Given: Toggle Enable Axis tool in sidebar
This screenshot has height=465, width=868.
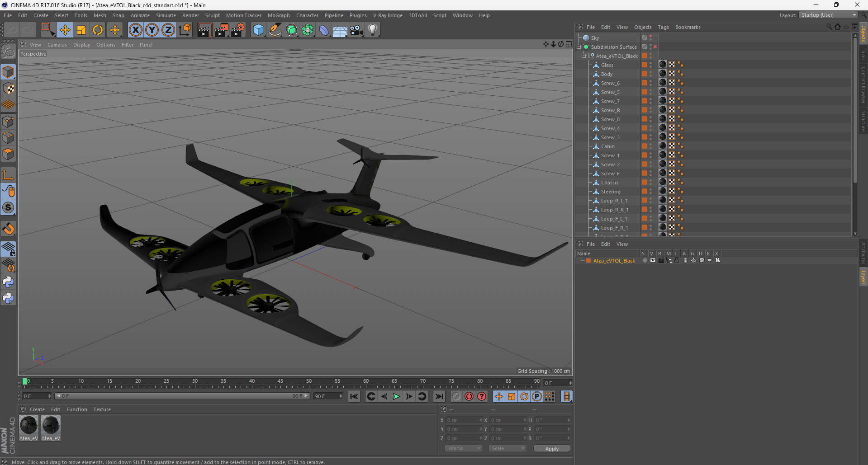Looking at the screenshot, I should point(8,175).
